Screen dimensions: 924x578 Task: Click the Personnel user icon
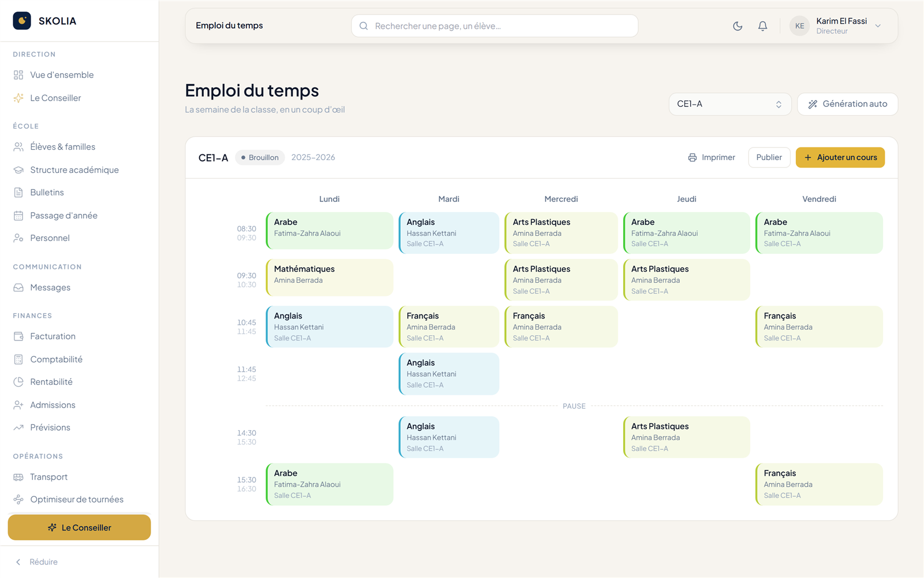pos(18,238)
